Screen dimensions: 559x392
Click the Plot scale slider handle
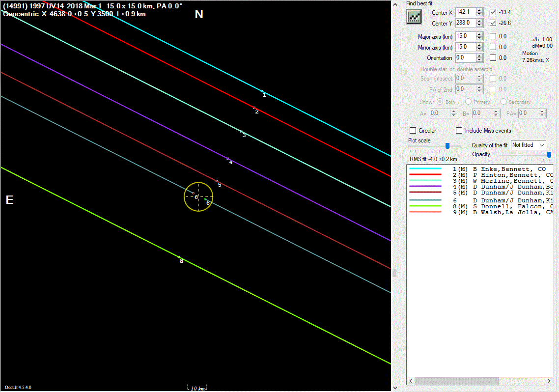pyautogui.click(x=447, y=146)
